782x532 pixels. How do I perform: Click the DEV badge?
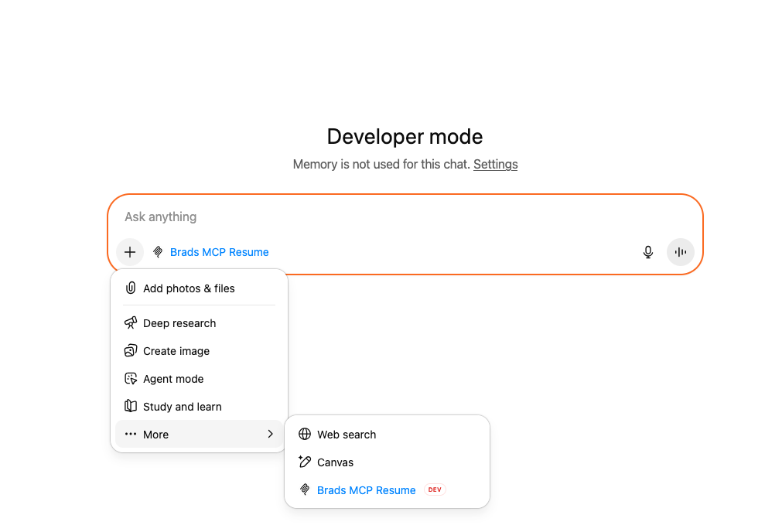coord(435,489)
